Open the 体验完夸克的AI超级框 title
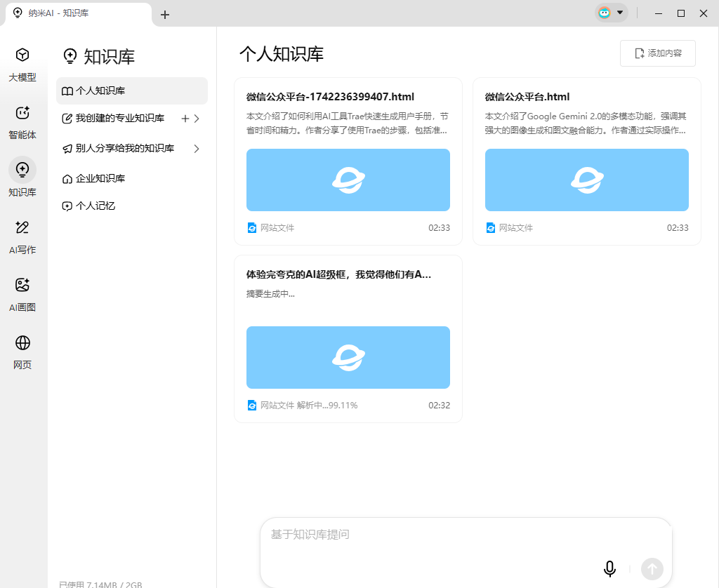Viewport: 719px width, 588px height. pos(338,274)
